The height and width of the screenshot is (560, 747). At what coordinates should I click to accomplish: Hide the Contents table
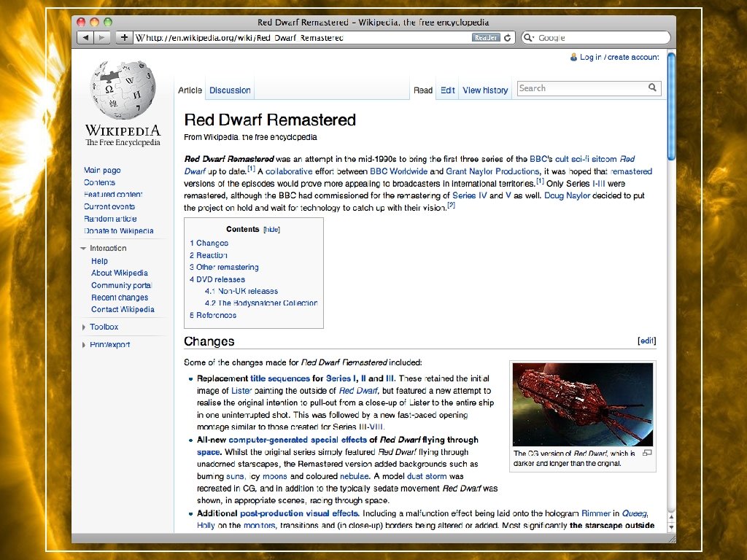pos(271,230)
